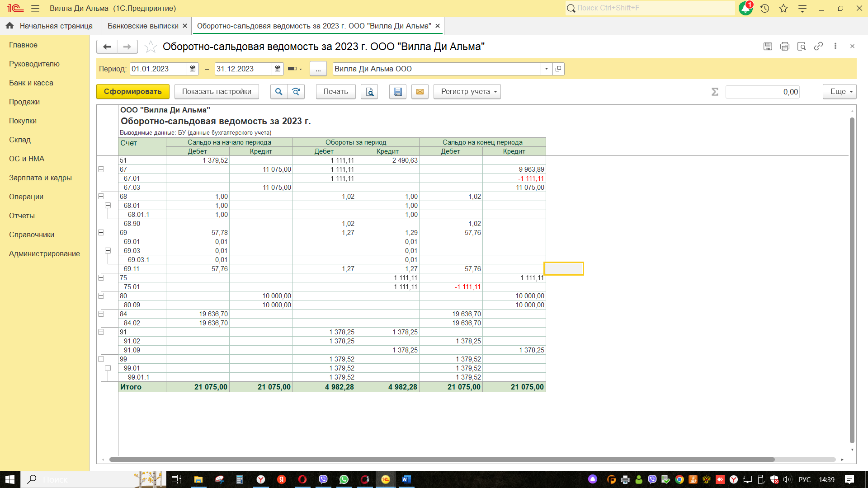868x488 pixels.
Task: Open calendar for end date 31.12.2023
Action: (278, 69)
